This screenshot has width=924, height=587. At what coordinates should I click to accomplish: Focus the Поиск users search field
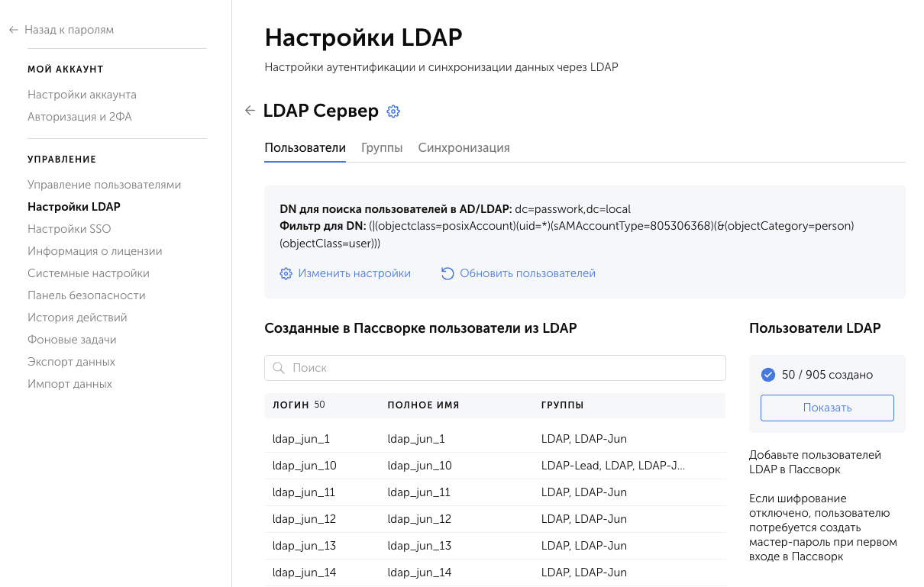point(495,368)
